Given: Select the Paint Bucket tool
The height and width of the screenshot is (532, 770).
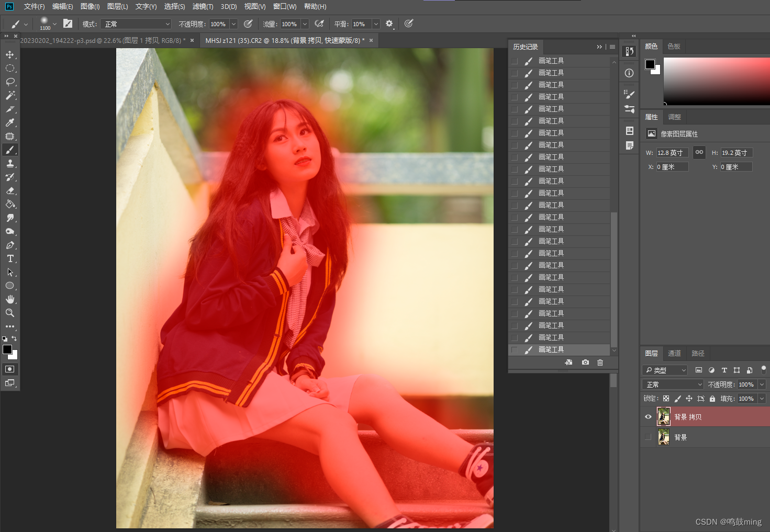Looking at the screenshot, I should (10, 204).
